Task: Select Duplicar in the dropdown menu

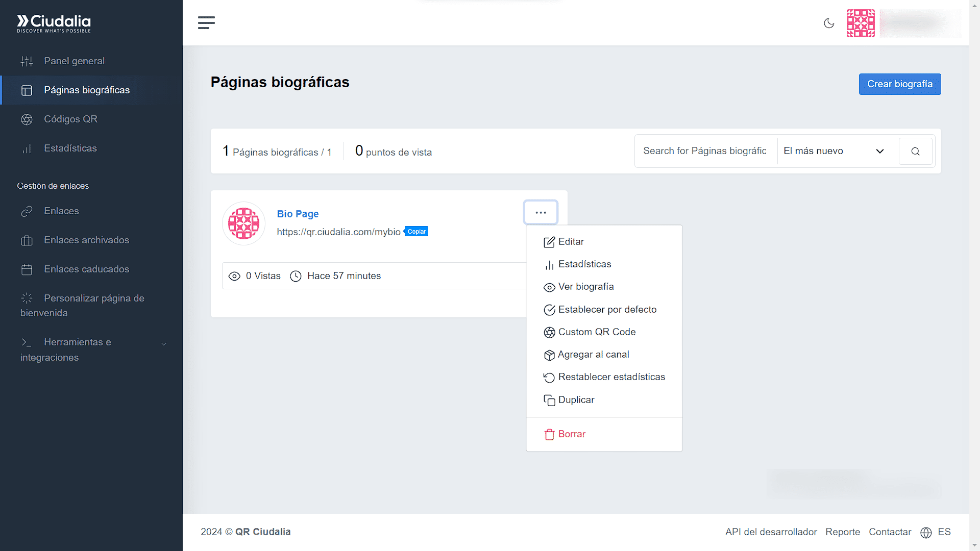Action: click(576, 400)
